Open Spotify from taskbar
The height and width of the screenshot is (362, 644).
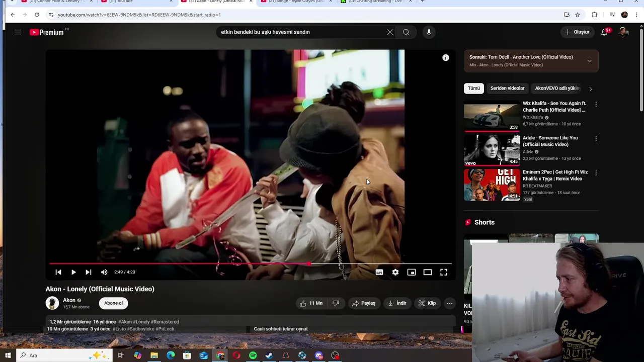(x=253, y=355)
